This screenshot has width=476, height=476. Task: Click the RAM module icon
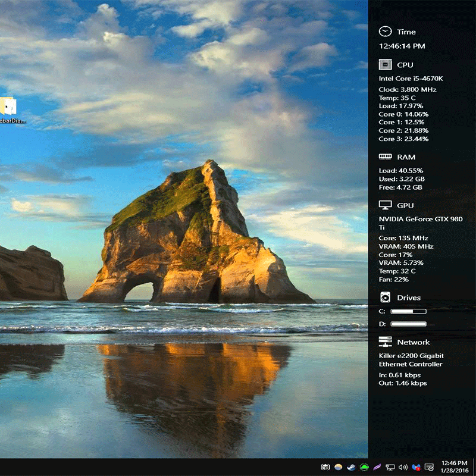point(385,156)
